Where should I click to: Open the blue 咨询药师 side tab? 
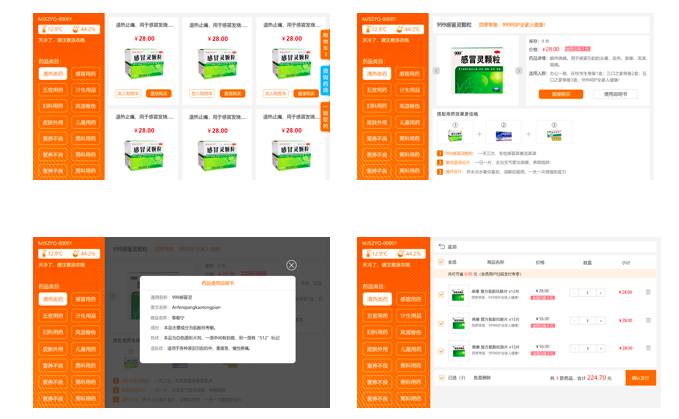[325, 81]
